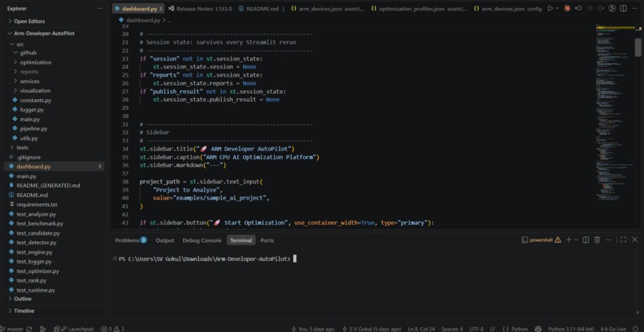This screenshot has width=644, height=332.
Task: Add a new terminal with the plus icon
Action: (x=568, y=239)
